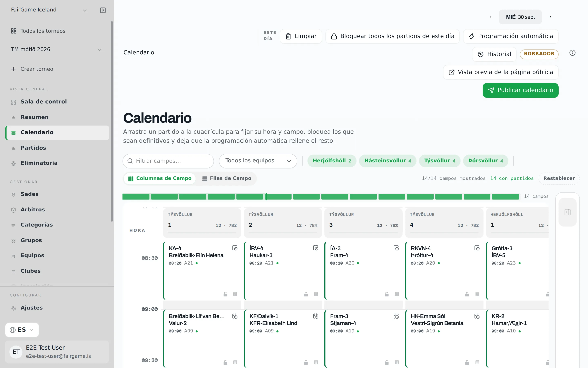Toggle Týsvöllur venue filter chip
This screenshot has height=368, width=588.
click(x=440, y=161)
